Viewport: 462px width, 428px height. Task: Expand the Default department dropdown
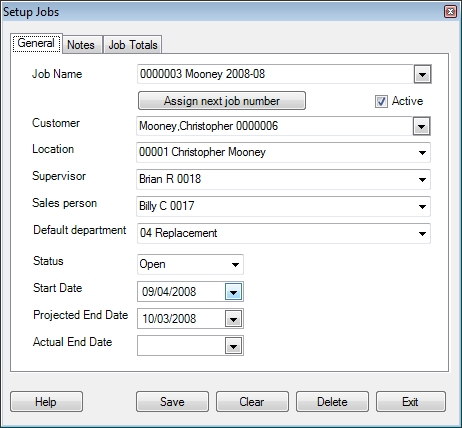coord(422,233)
